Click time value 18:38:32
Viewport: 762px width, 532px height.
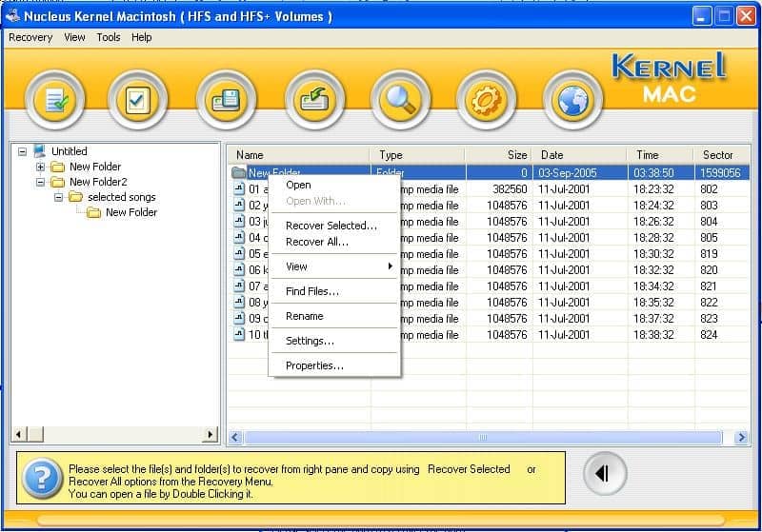pos(653,335)
